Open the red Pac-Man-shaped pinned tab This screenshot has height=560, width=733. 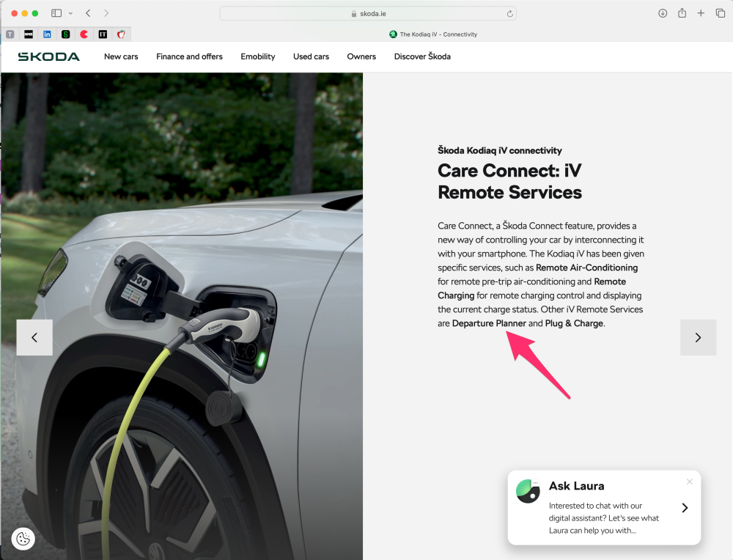[x=84, y=34]
